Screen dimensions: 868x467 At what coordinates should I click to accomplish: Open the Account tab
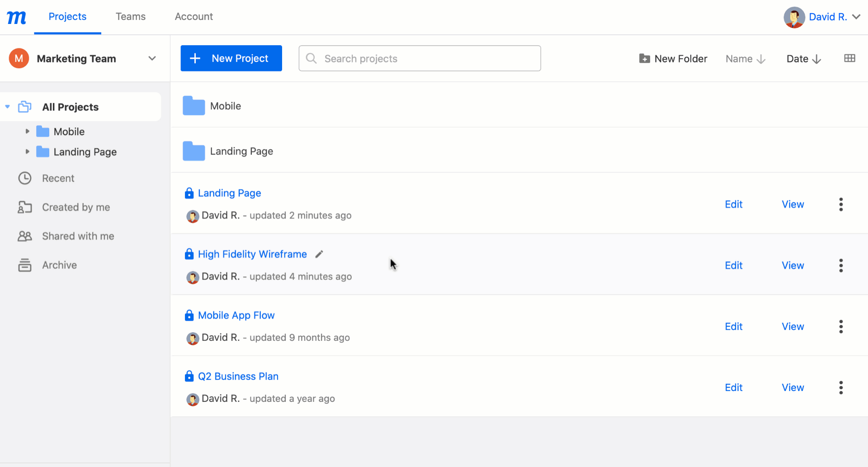point(193,16)
